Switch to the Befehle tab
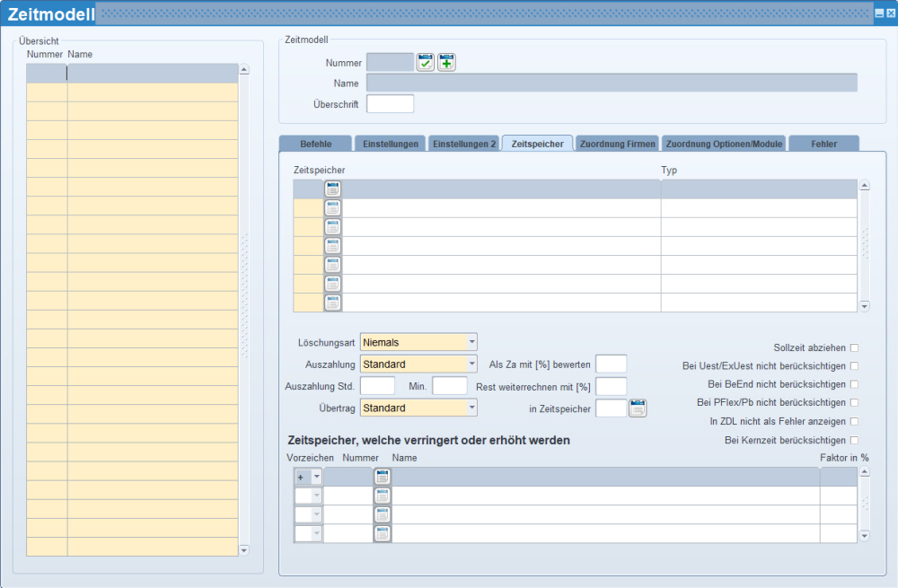The width and height of the screenshot is (898, 588). tap(315, 144)
